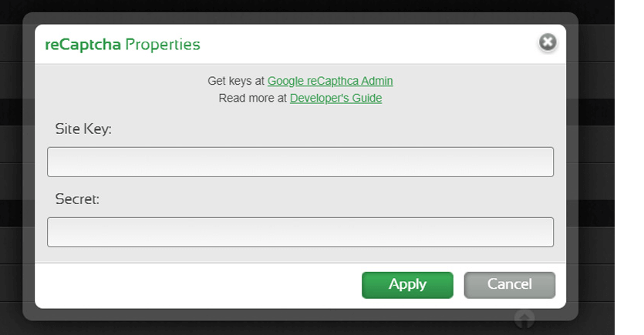Image resolution: width=644 pixels, height=335 pixels.
Task: Click the word "reCaptcha" in the header
Action: tap(83, 45)
